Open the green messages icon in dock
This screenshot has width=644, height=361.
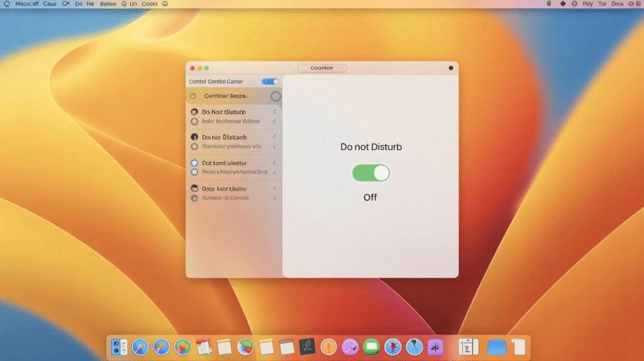(372, 347)
